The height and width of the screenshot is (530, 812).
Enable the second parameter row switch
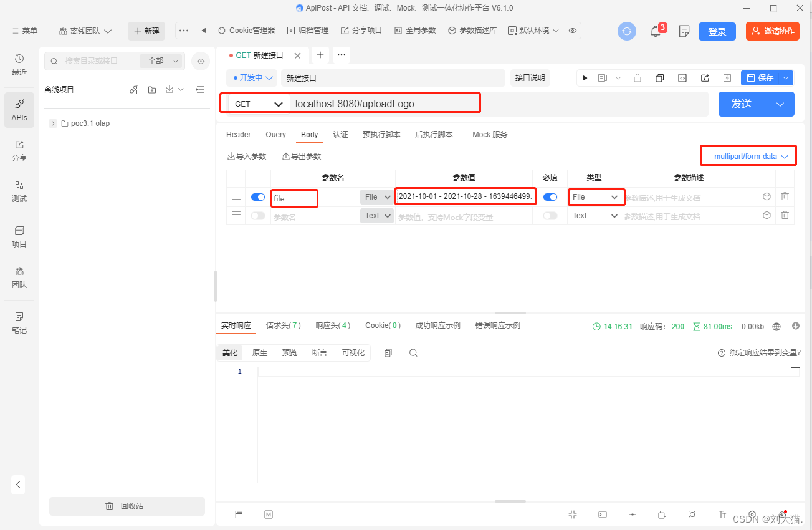pos(257,215)
